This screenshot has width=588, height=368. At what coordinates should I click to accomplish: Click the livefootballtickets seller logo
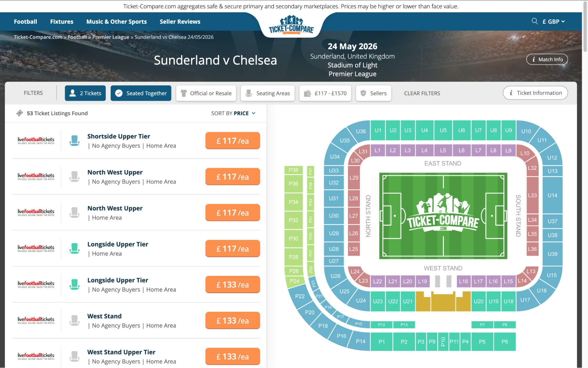coord(35,140)
